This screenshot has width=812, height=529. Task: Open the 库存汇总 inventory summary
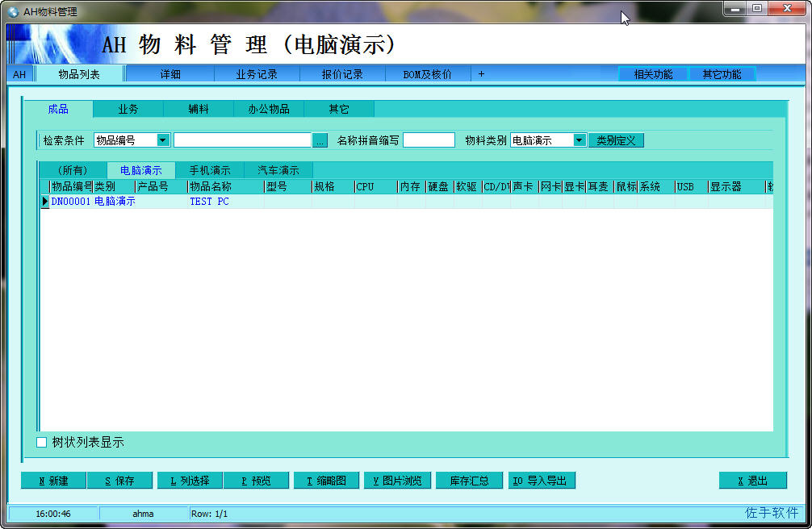(x=468, y=480)
